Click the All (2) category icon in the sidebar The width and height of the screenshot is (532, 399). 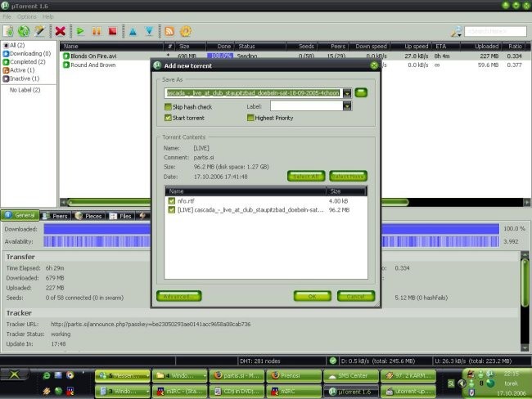point(6,45)
